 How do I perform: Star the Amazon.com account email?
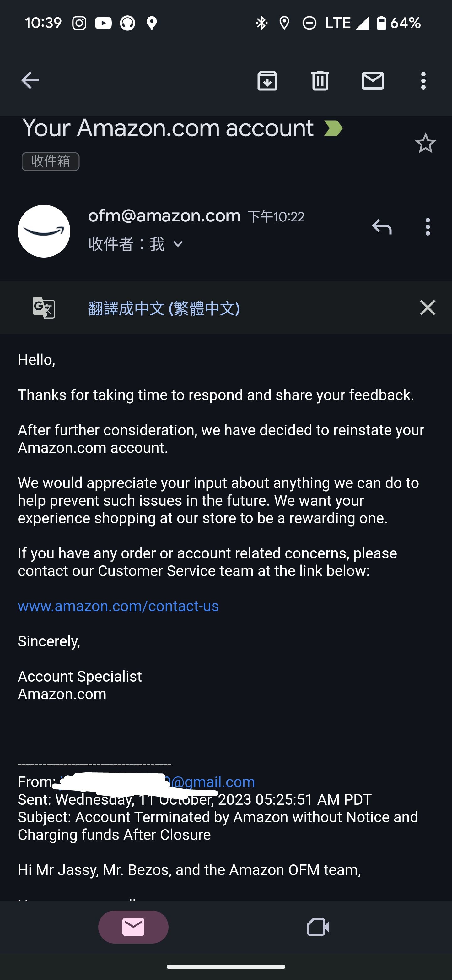[x=425, y=143]
